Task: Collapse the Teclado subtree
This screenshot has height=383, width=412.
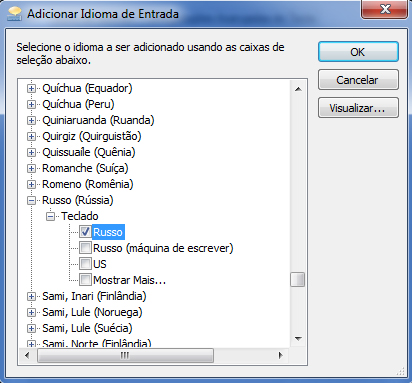Action: 50,216
